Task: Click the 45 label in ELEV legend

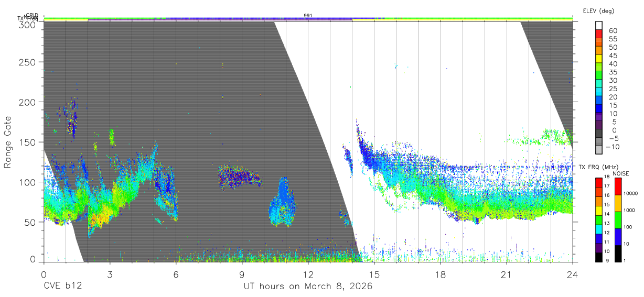Action: point(613,56)
